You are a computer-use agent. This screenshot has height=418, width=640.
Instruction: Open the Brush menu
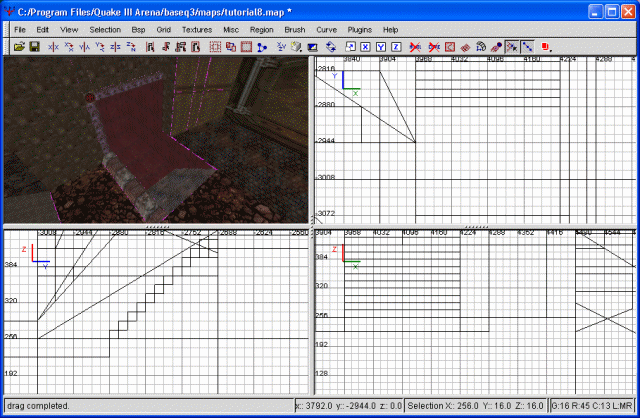click(295, 30)
